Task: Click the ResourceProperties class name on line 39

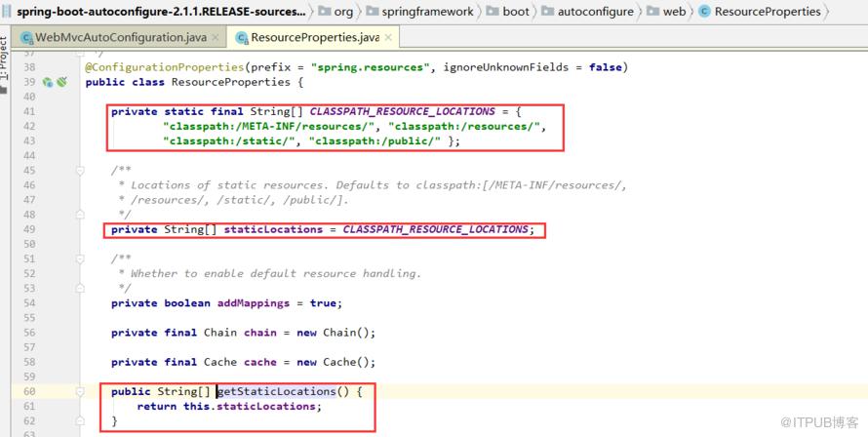Action: point(231,82)
